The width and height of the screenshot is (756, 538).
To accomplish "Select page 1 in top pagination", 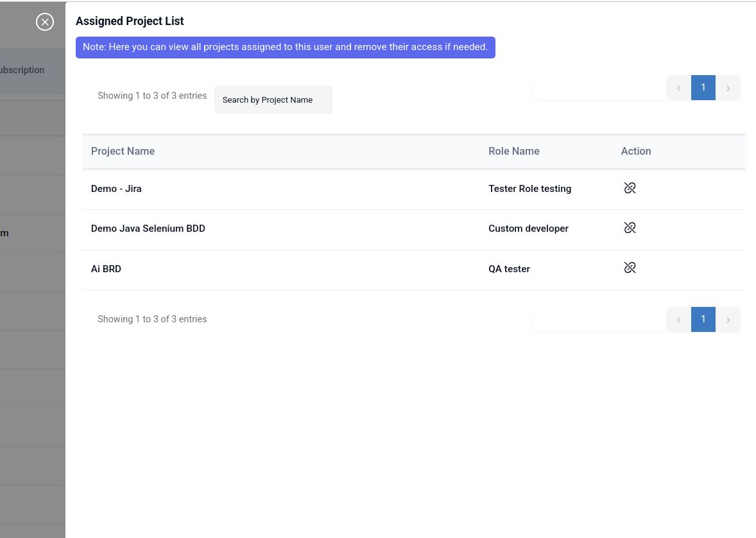I will pos(703,88).
